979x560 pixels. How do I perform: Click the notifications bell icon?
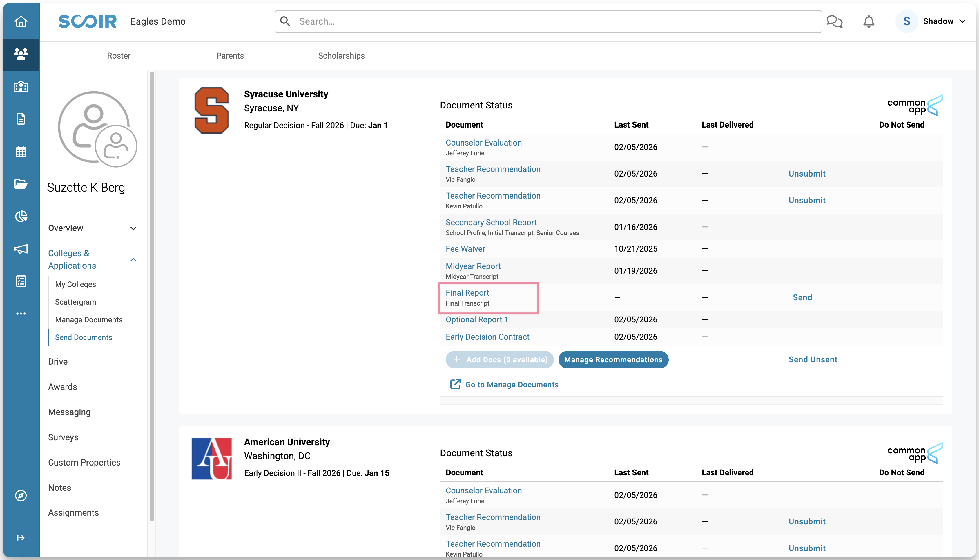(x=868, y=21)
